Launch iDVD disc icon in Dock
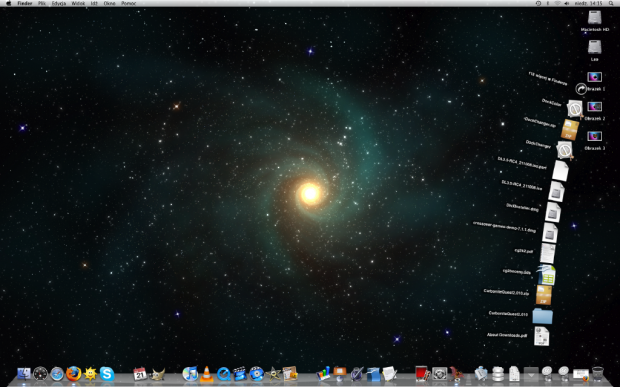Image resolution: width=620 pixels, height=387 pixels. 257,374
